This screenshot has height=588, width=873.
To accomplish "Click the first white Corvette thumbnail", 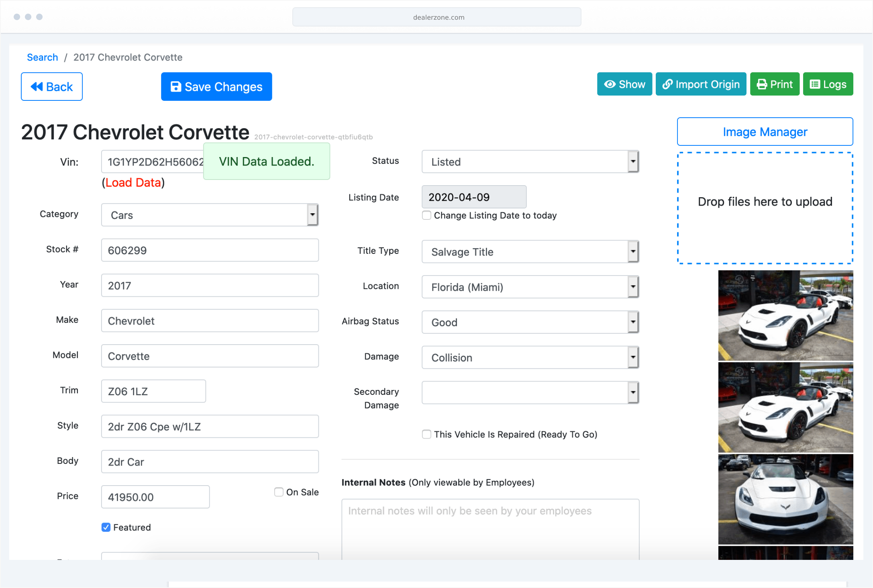I will tap(785, 315).
